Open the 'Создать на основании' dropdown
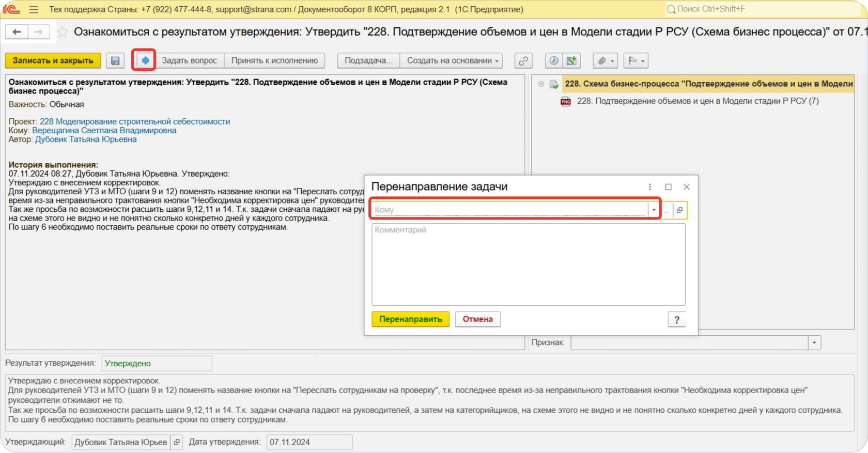868x453 pixels. coord(452,61)
